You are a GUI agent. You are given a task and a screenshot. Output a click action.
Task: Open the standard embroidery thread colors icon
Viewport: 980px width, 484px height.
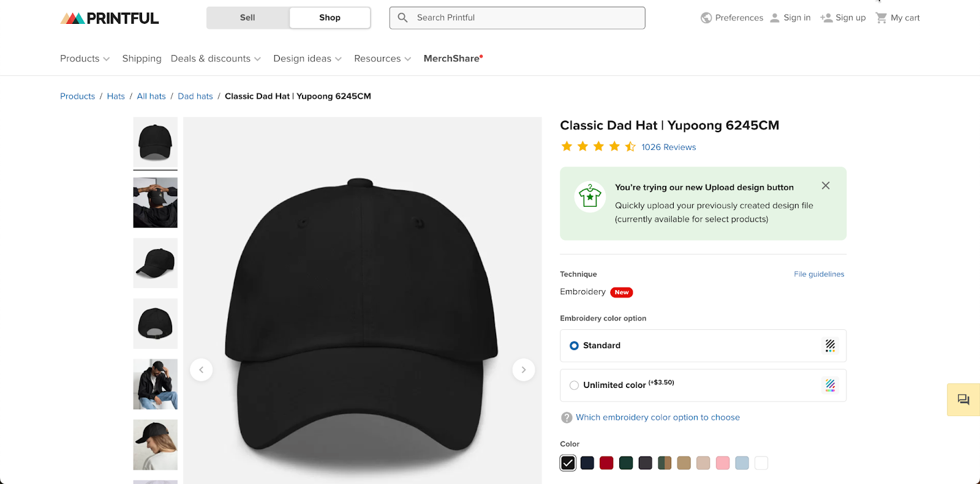830,345
